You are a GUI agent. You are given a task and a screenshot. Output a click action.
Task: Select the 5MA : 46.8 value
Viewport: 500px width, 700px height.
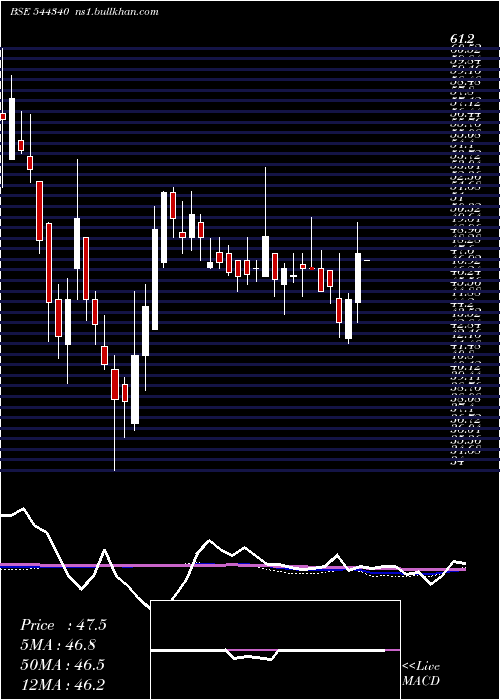pos(58,645)
